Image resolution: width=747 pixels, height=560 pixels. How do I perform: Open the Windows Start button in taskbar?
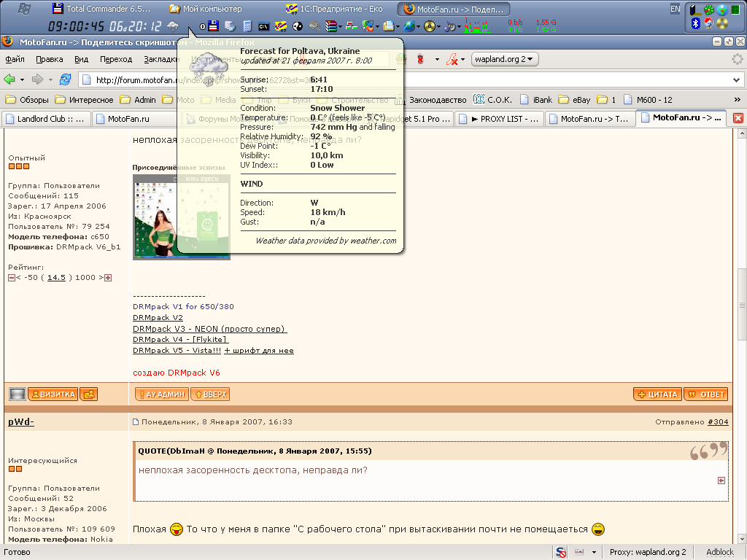point(24,9)
